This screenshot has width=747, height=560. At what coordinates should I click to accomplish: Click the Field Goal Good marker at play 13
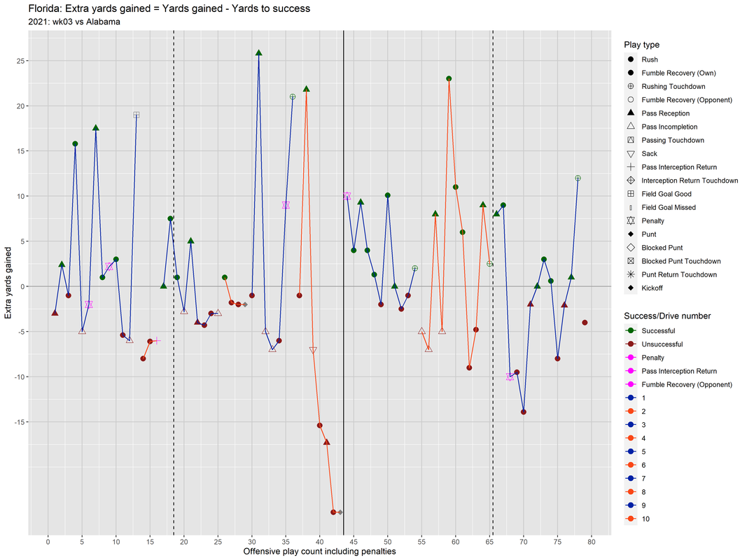pos(137,115)
